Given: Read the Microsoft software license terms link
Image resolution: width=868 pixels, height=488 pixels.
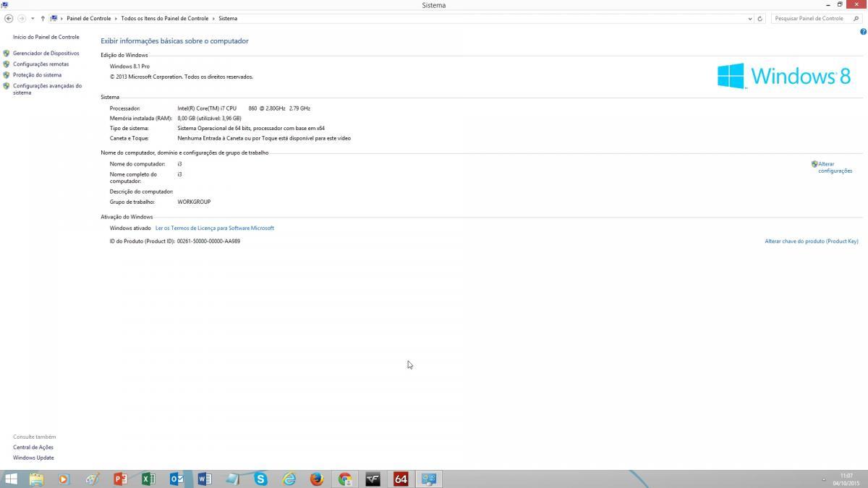Looking at the screenshot, I should 215,228.
